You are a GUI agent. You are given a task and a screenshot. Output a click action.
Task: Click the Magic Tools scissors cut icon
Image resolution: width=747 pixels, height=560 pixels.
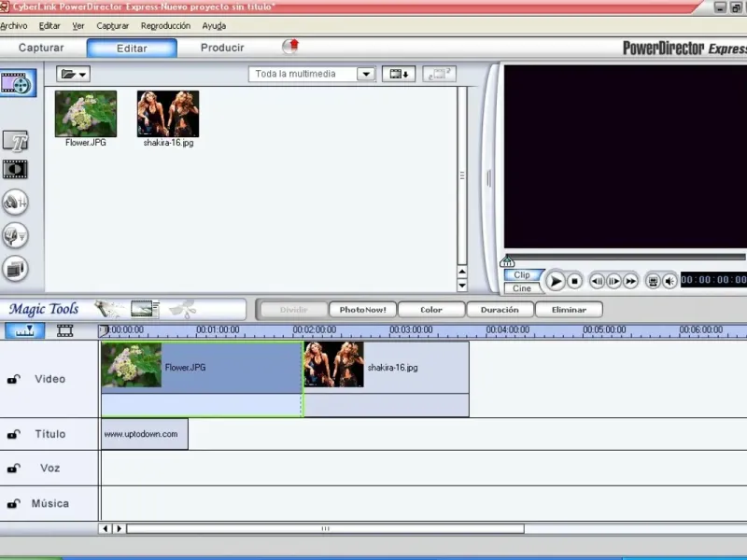pyautogui.click(x=182, y=309)
